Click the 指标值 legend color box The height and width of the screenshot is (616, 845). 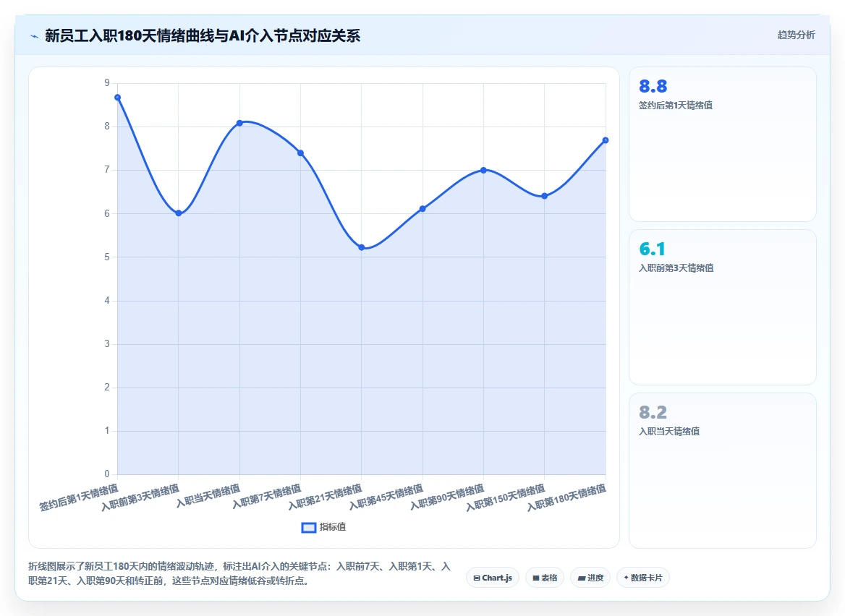(308, 528)
